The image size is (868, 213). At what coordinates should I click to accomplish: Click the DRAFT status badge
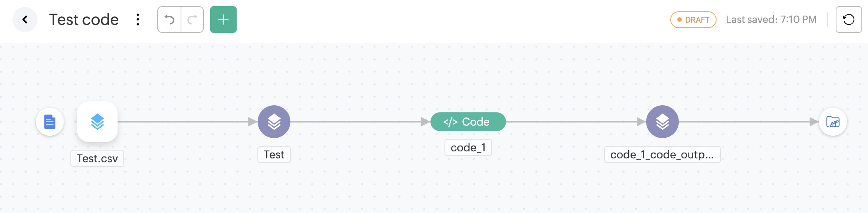click(693, 20)
